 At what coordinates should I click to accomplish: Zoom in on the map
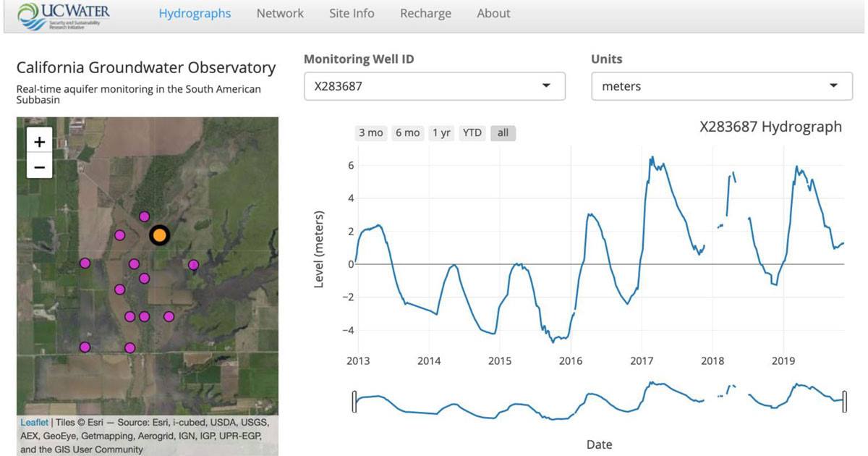[x=39, y=140]
